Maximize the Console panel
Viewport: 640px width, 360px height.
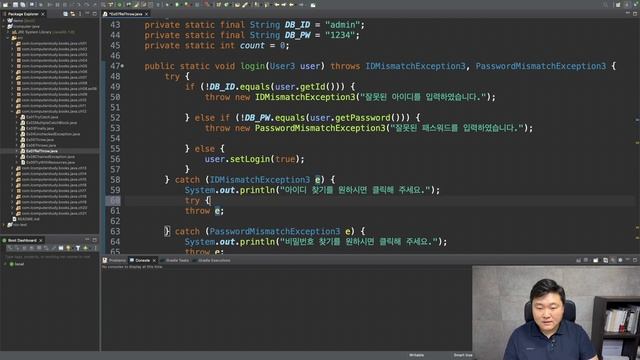[x=635, y=260]
